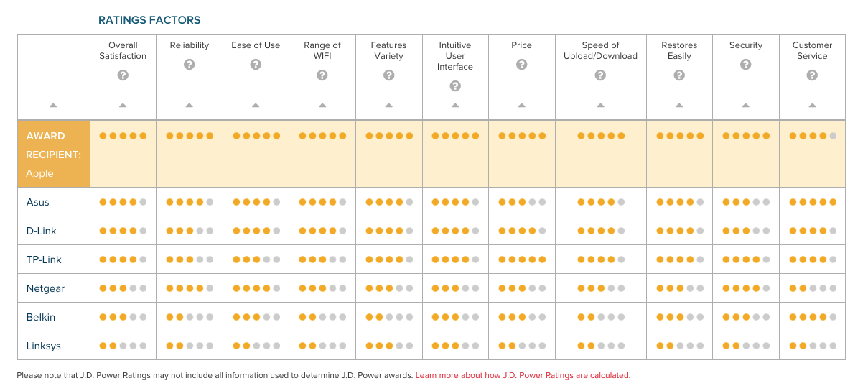Click the Speed of Upload/Download help icon
The width and height of the screenshot is (868, 391).
[x=600, y=75]
